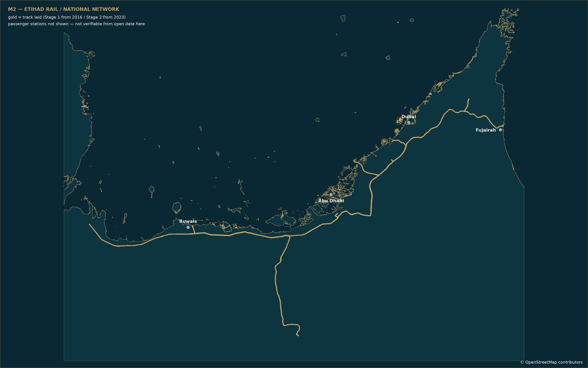Click the "M2 — ETIHAD RAIL / NATIONAL NETWORK" title

click(x=64, y=9)
